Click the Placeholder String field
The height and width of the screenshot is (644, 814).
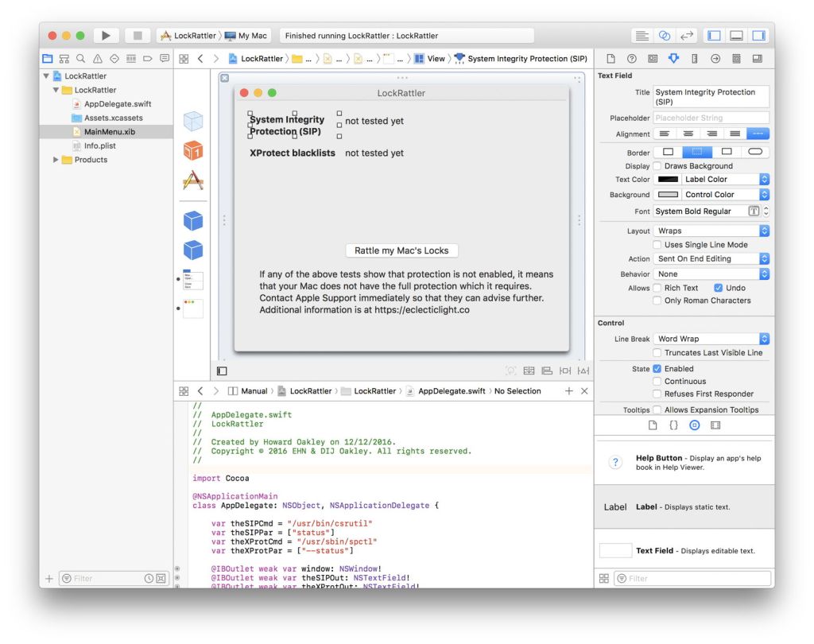tap(711, 118)
